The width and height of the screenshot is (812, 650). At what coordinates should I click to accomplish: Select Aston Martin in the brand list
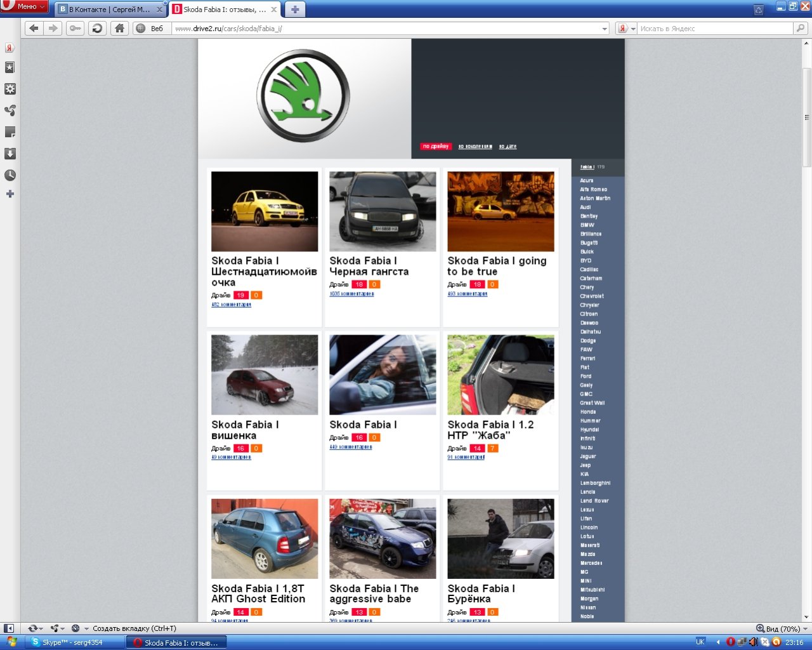pyautogui.click(x=595, y=199)
